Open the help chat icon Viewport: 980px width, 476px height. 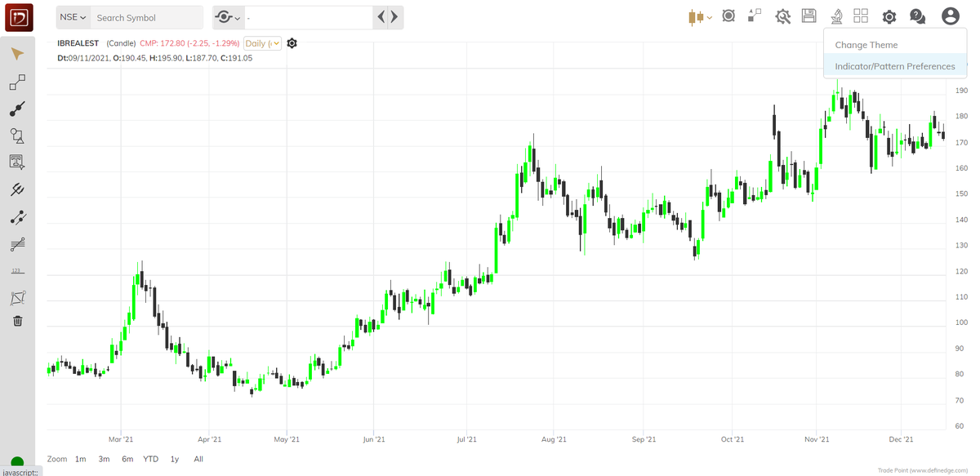(916, 16)
